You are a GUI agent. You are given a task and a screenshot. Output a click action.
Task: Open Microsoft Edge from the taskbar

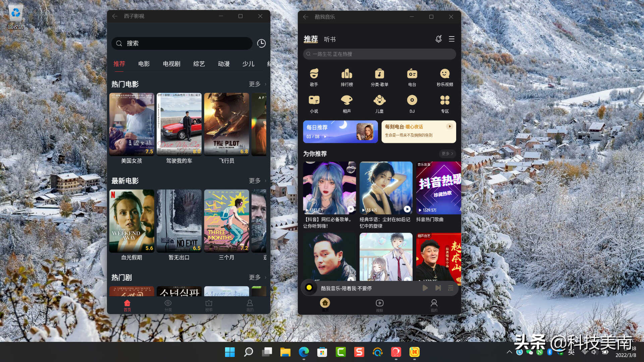click(x=304, y=352)
